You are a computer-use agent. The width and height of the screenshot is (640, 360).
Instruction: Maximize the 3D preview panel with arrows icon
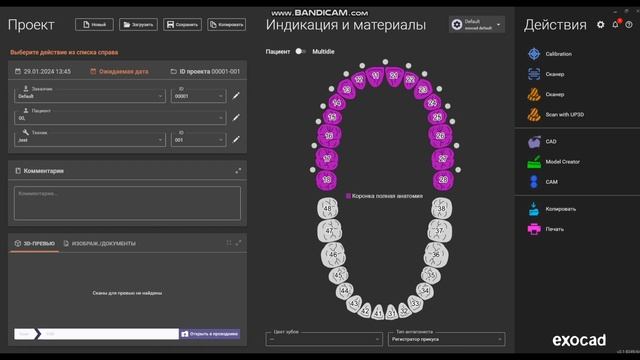pos(238,243)
